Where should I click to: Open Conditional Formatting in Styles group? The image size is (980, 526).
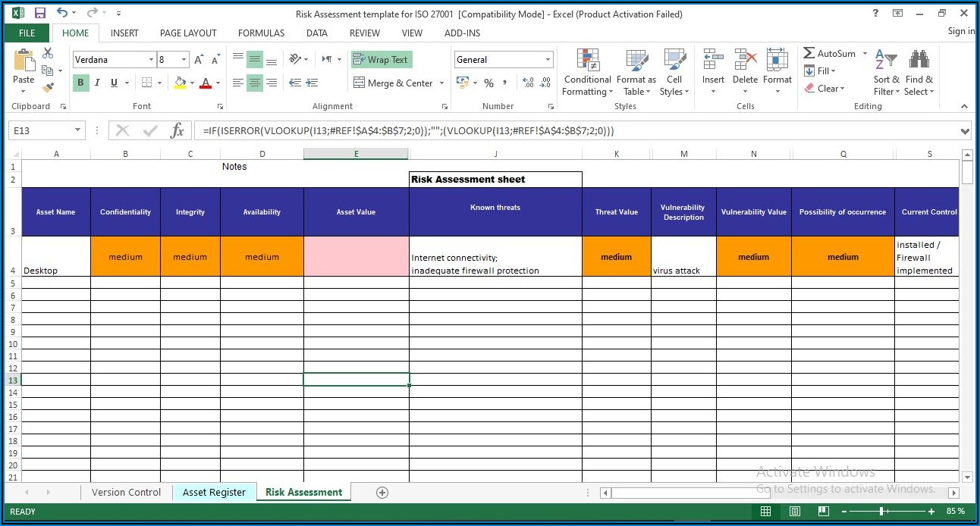(587, 74)
